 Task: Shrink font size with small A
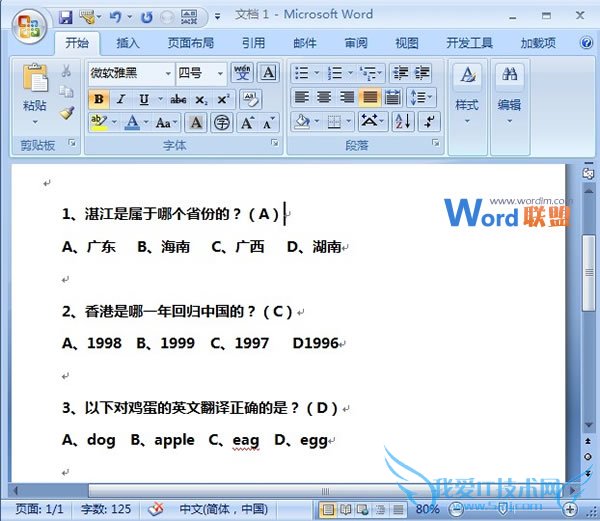(x=269, y=123)
